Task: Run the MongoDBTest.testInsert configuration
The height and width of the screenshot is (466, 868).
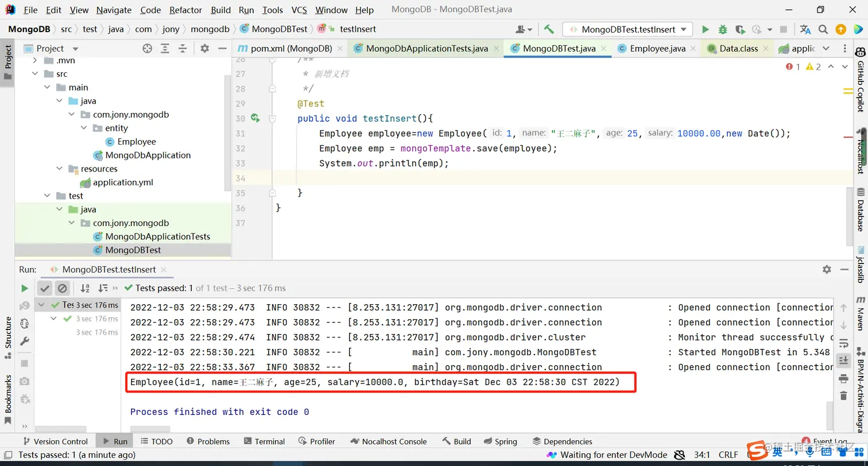Action: pos(706,29)
